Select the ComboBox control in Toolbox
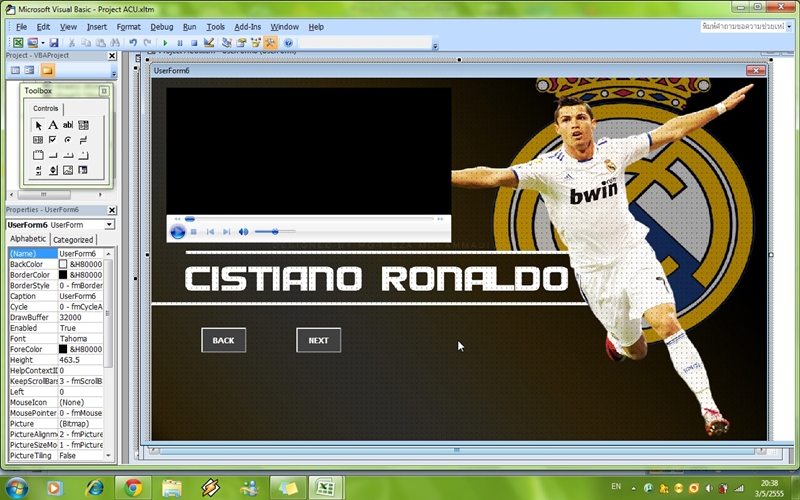The height and width of the screenshot is (500, 800). [x=83, y=125]
